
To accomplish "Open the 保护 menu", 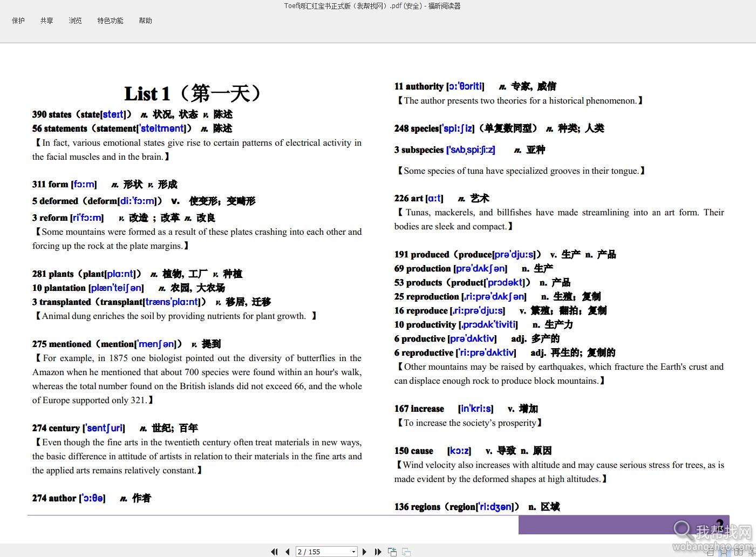I will click(18, 21).
